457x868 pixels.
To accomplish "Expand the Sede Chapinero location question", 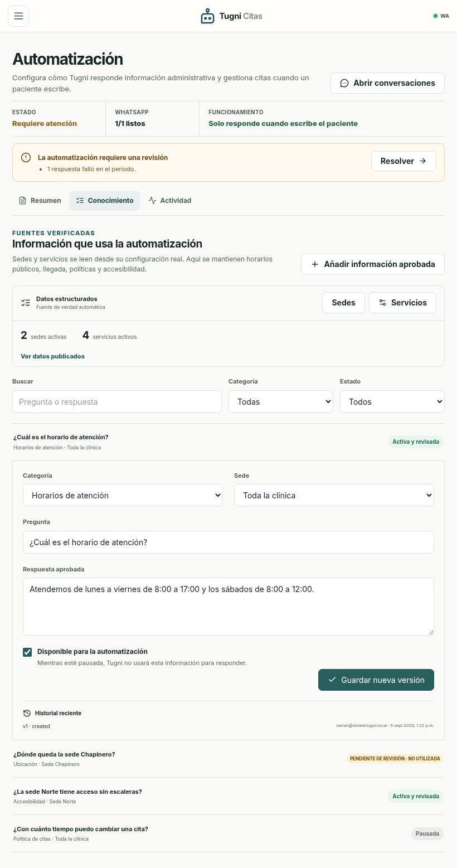I will (x=229, y=759).
